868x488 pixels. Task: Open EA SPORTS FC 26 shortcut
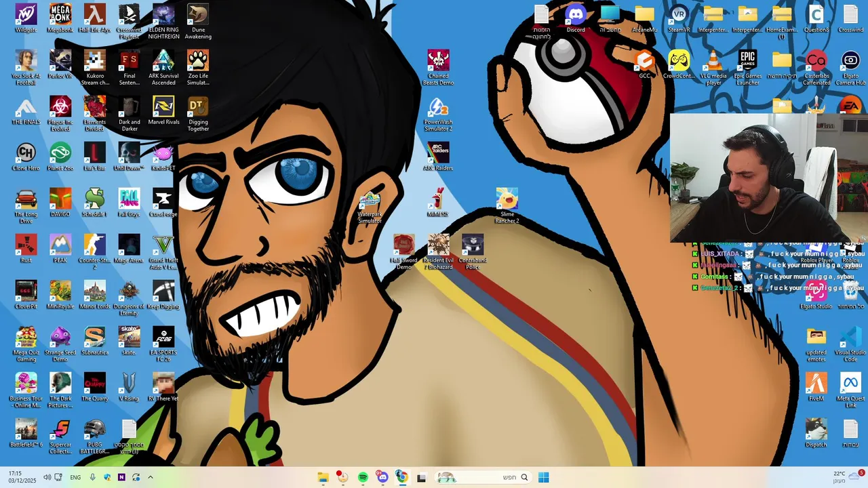pos(163,344)
